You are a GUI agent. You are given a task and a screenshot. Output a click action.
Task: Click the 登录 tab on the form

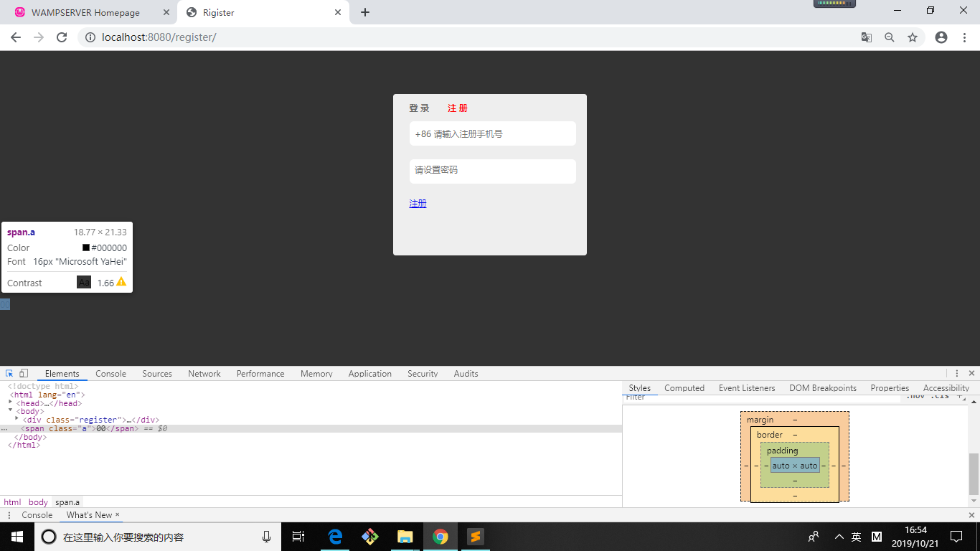coord(419,108)
